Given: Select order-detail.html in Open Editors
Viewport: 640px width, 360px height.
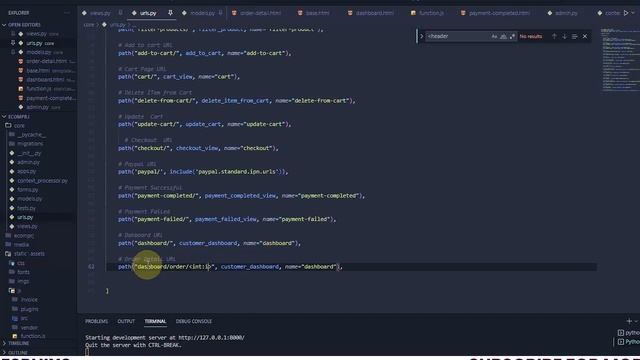Looking at the screenshot, I should pyautogui.click(x=46, y=61).
